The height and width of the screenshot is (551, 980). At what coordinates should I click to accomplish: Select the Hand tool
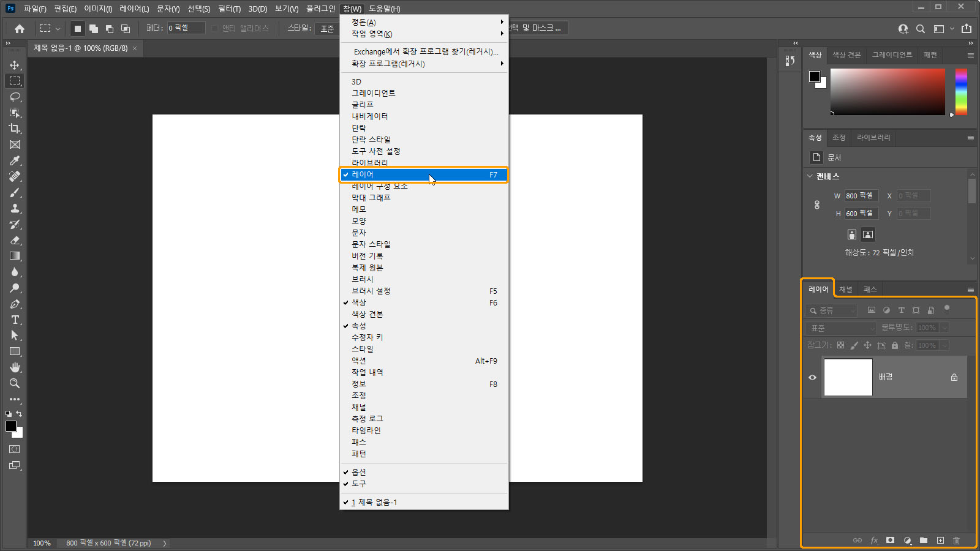click(15, 367)
